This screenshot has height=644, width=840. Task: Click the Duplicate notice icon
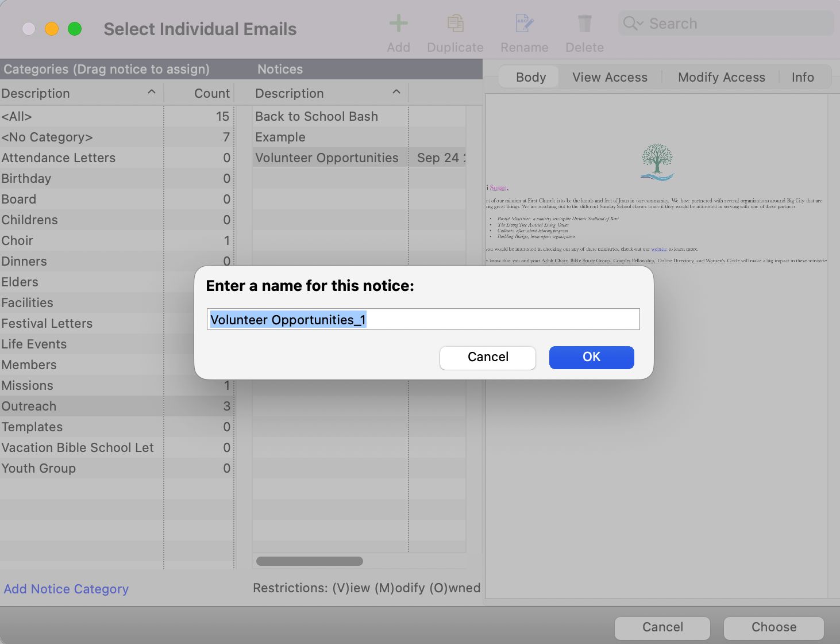(x=456, y=24)
